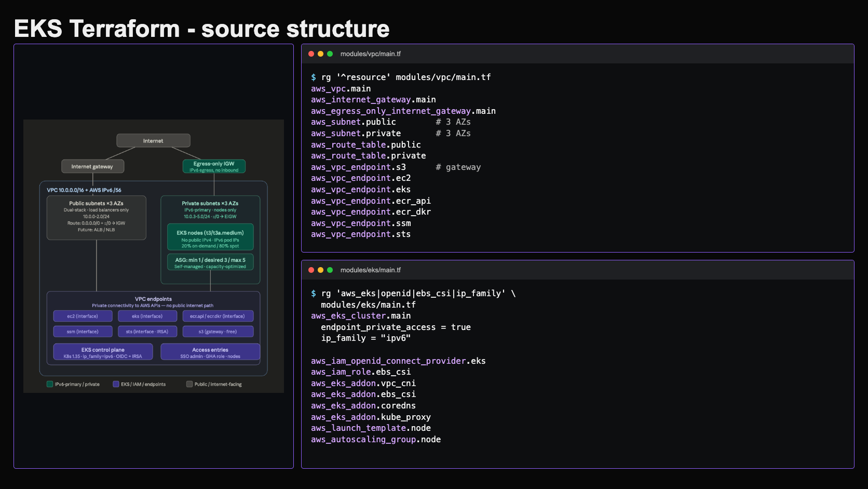Click the aws_vpc_endpoint.sts line
The height and width of the screenshot is (489, 868).
pos(361,234)
